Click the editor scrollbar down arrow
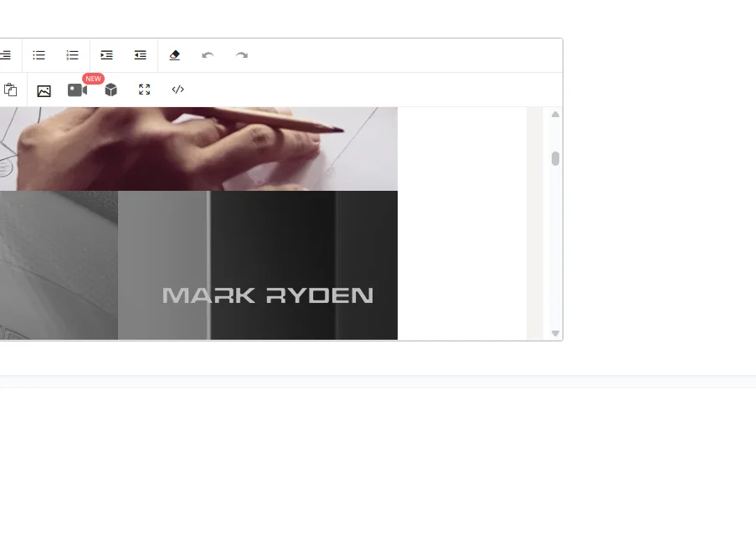Image resolution: width=756 pixels, height=554 pixels. 555,333
